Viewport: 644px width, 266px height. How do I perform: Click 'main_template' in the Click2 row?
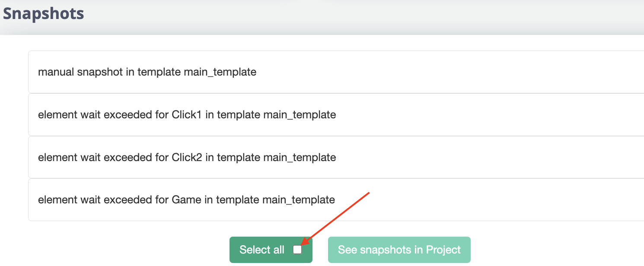(x=300, y=157)
